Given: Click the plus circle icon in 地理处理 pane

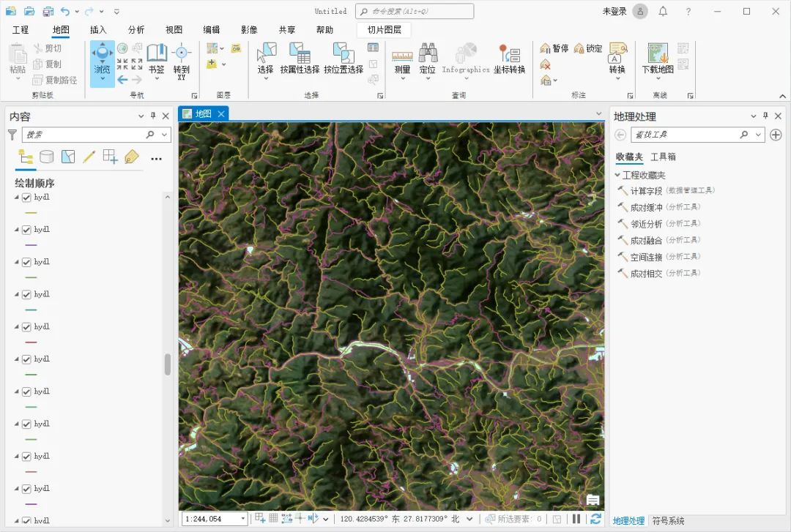Looking at the screenshot, I should (776, 135).
